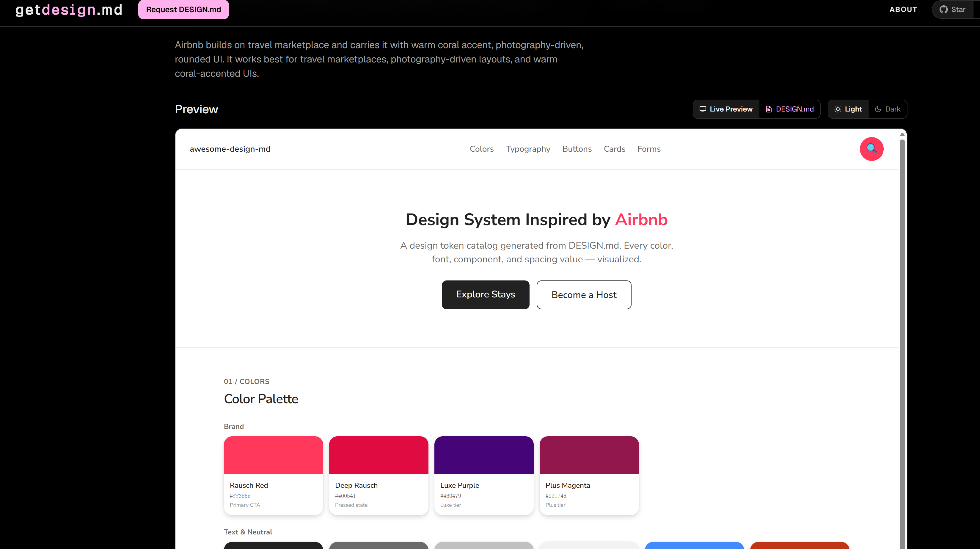The height and width of the screenshot is (549, 980).
Task: Click the Luxe tier swatch caption
Action: 450,505
